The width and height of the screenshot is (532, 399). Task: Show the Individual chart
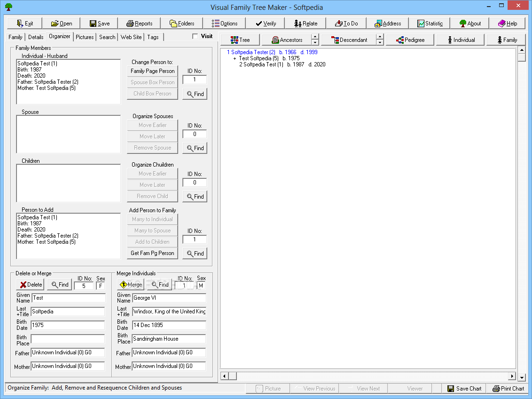[x=461, y=40]
